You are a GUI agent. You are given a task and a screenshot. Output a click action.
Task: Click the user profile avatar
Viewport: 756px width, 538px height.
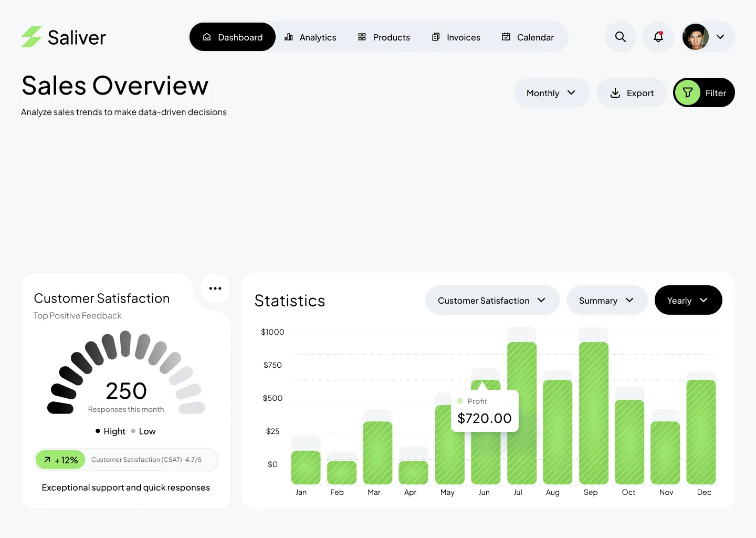tap(695, 37)
